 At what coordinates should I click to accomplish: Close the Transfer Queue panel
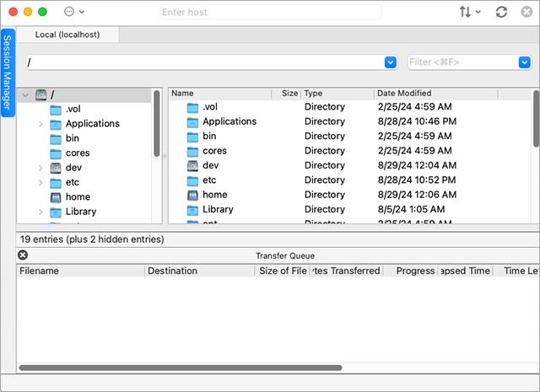tap(23, 255)
